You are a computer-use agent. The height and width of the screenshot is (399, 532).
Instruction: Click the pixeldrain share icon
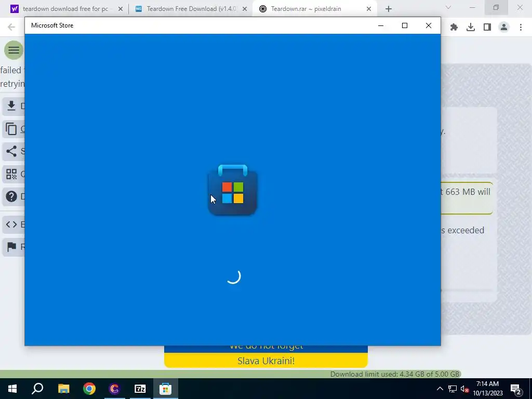pos(11,151)
